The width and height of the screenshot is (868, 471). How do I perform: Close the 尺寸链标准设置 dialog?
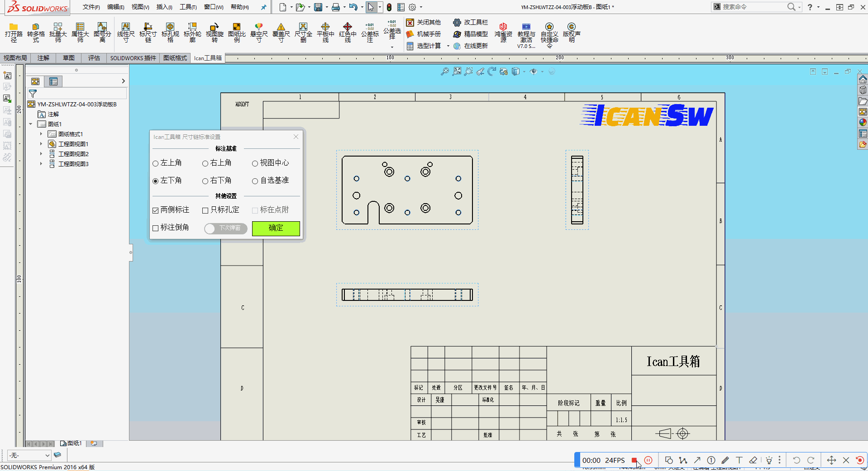click(x=296, y=137)
